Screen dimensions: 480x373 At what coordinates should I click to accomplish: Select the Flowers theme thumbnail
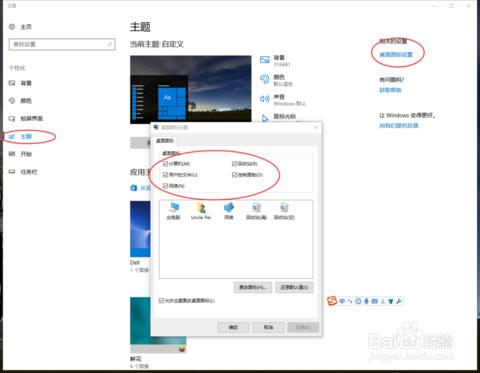pyautogui.click(x=158, y=325)
